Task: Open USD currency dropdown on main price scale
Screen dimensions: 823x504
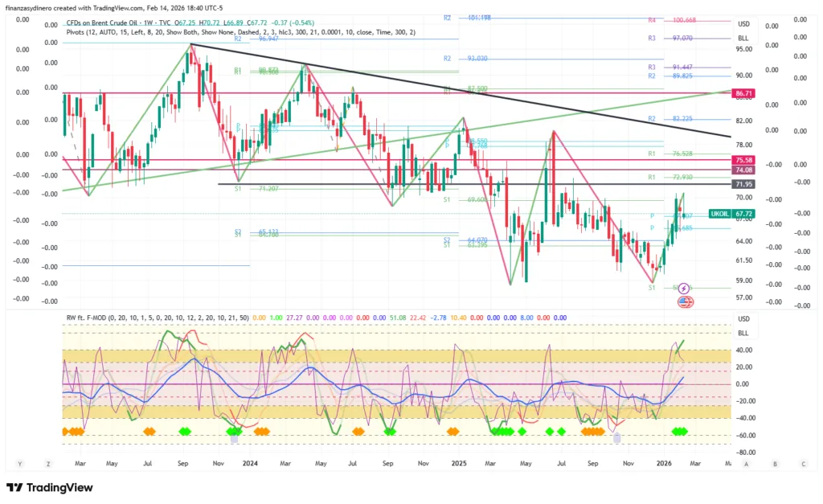Action: (x=743, y=24)
